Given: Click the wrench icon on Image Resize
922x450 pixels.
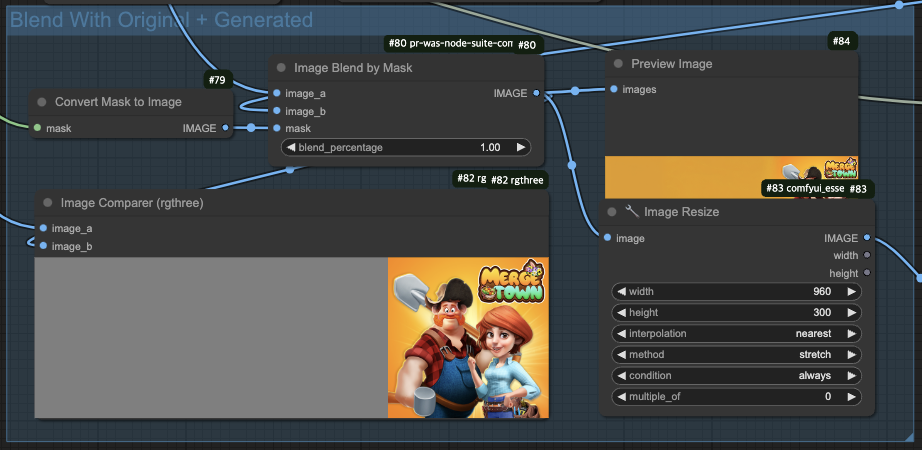Looking at the screenshot, I should (632, 211).
